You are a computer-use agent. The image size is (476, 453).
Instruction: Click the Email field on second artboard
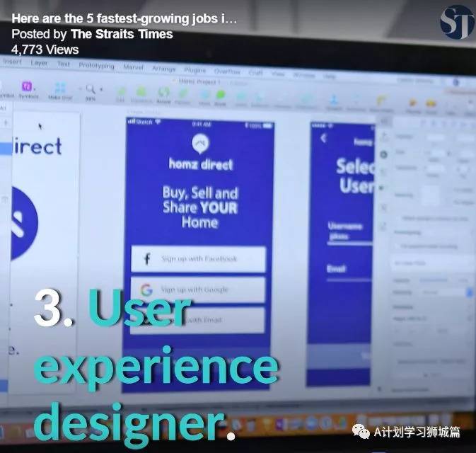tap(349, 271)
